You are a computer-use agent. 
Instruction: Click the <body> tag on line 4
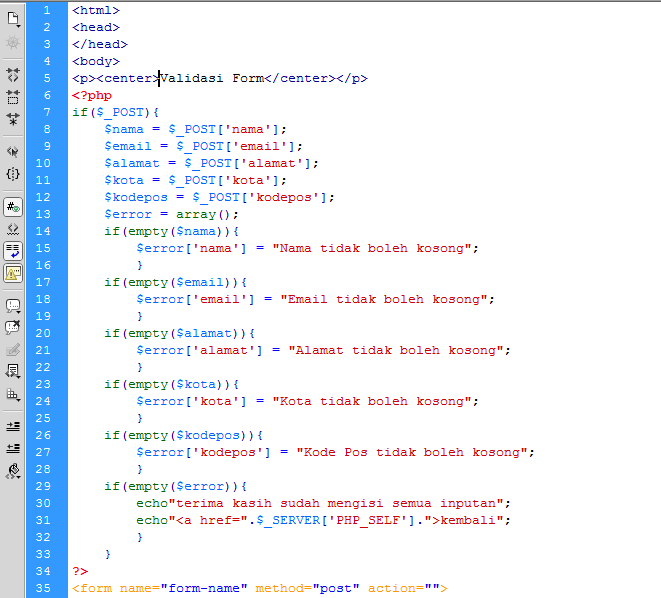96,62
